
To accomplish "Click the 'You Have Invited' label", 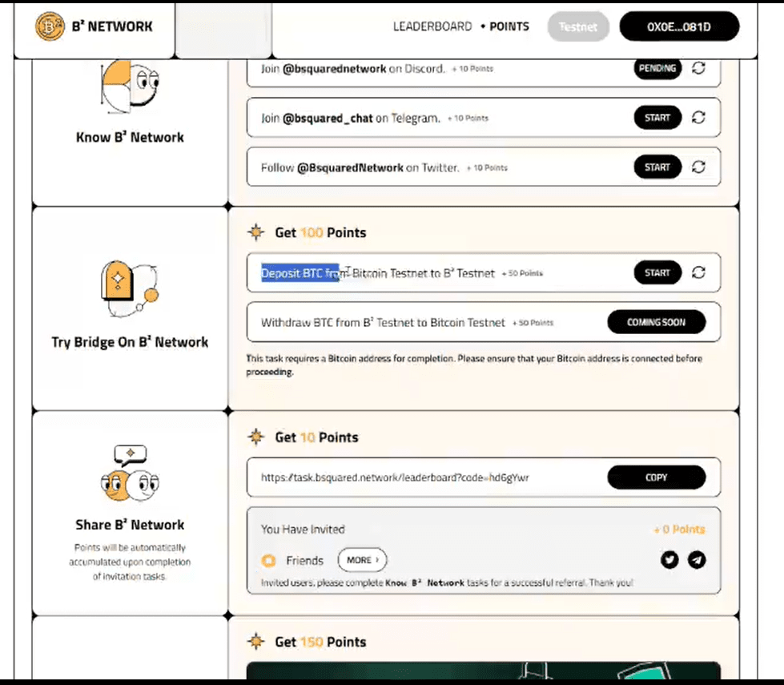I will [303, 530].
